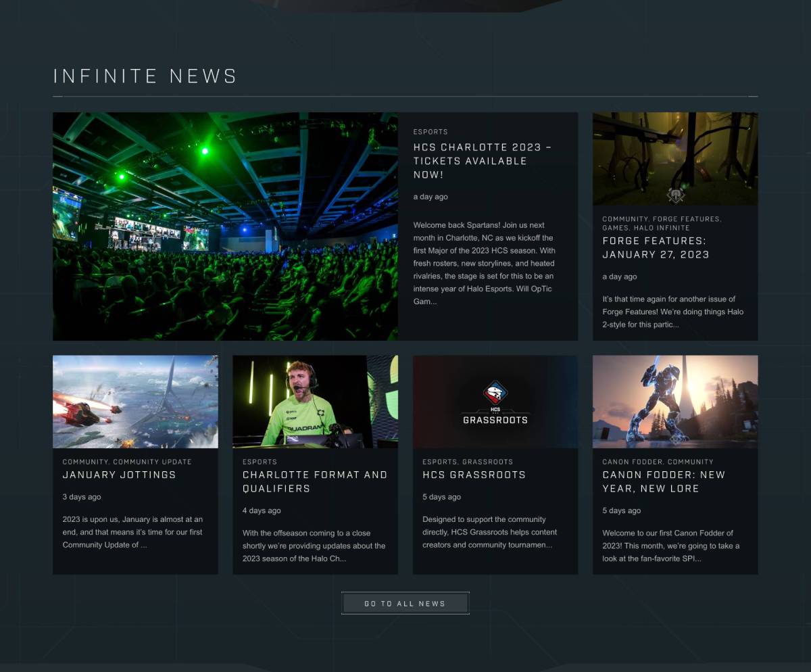Screen dimensions: 811x672
Task: Click the dark forest Forge Features thumbnail
Action: point(675,159)
